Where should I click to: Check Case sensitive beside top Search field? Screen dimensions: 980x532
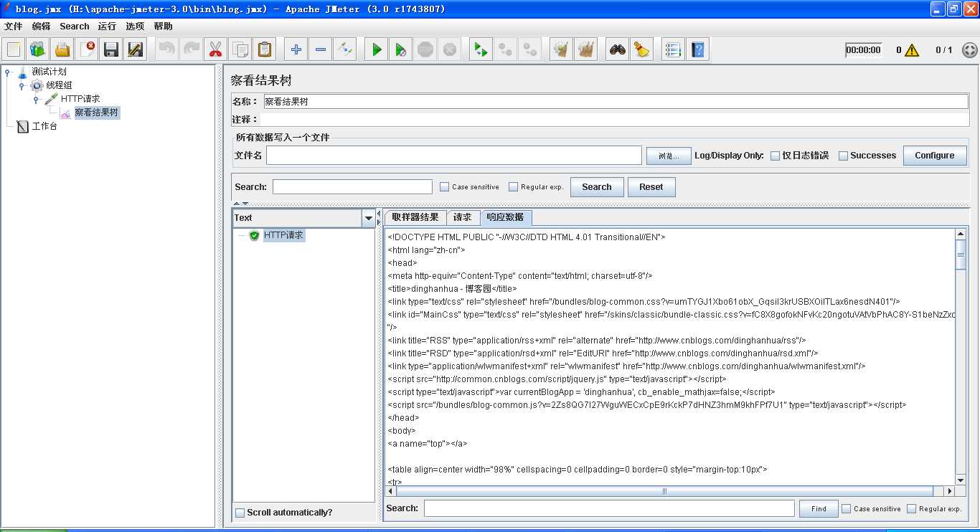[x=445, y=187]
